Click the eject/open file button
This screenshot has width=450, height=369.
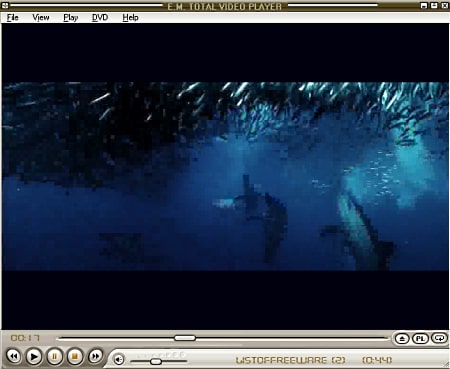click(x=402, y=339)
